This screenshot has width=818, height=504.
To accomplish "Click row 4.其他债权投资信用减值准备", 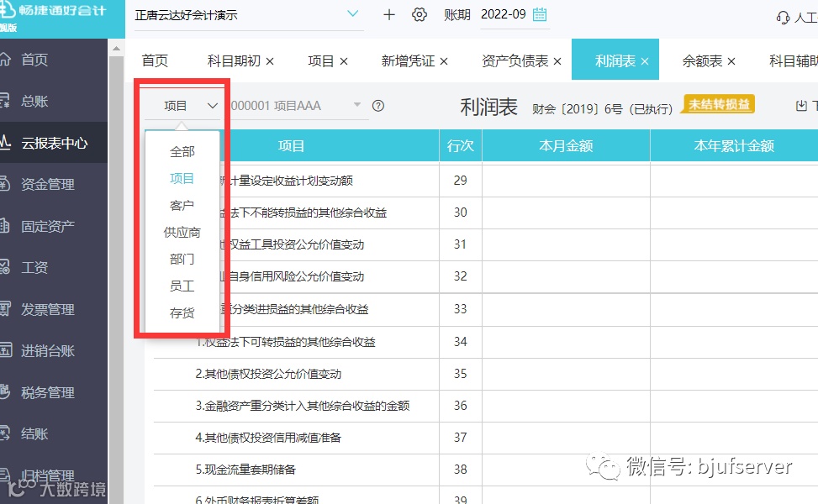I will (x=268, y=438).
